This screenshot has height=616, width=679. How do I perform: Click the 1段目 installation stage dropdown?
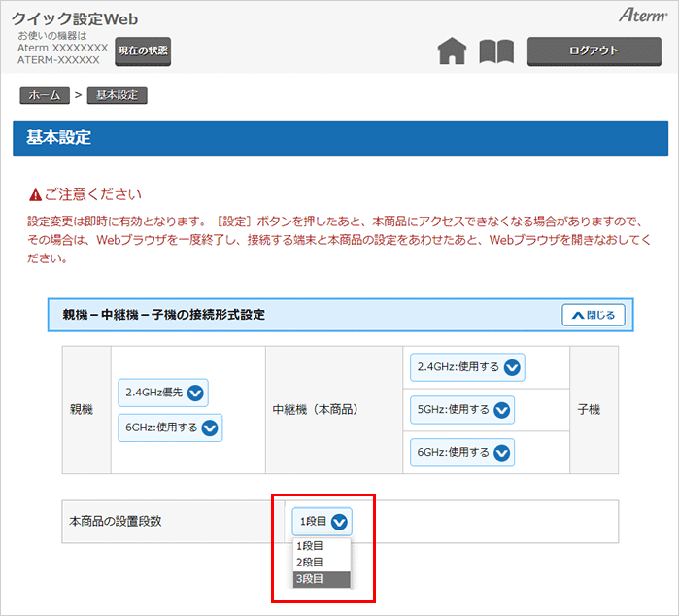322,522
